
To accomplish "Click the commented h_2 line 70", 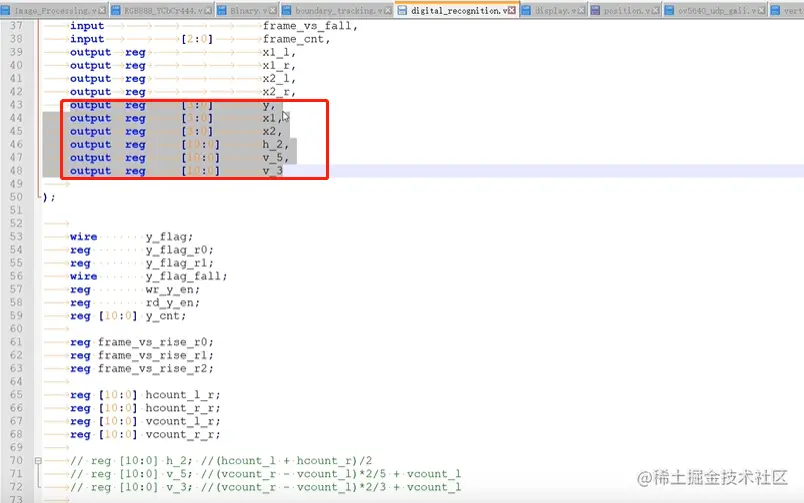I will click(222, 460).
